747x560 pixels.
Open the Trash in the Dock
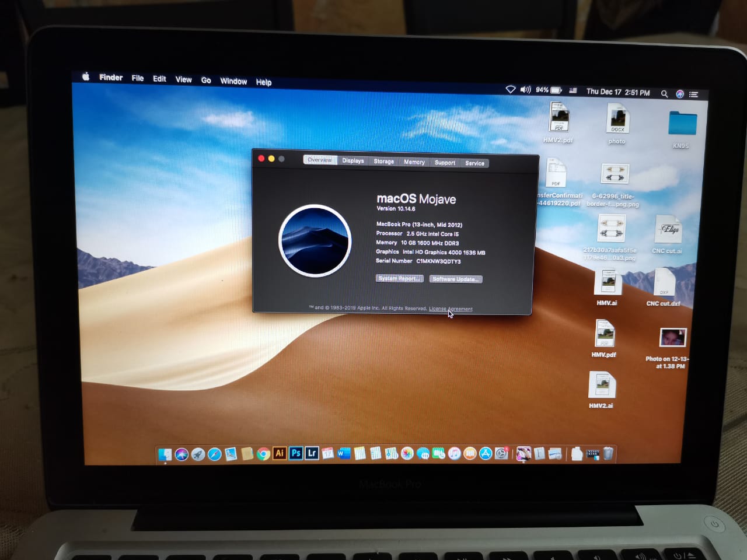pos(608,453)
